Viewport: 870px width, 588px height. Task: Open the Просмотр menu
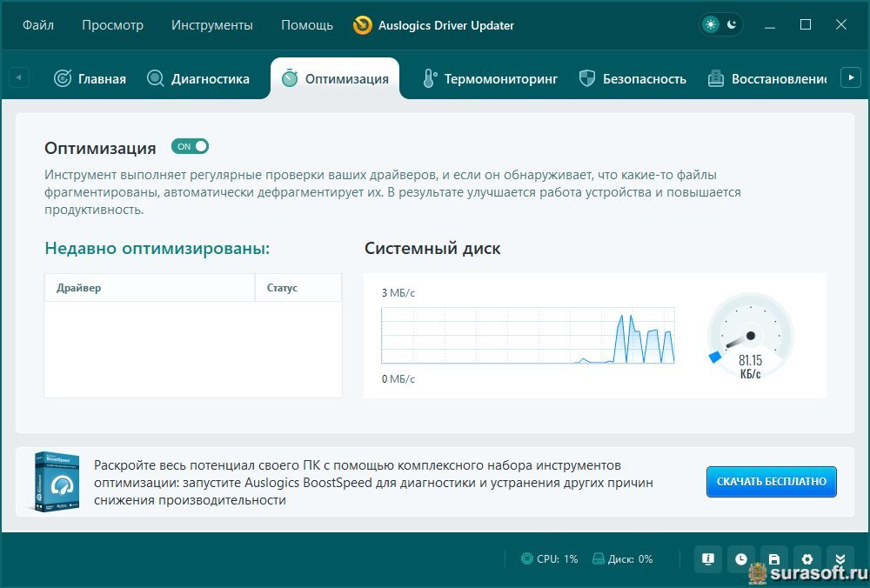click(x=112, y=25)
